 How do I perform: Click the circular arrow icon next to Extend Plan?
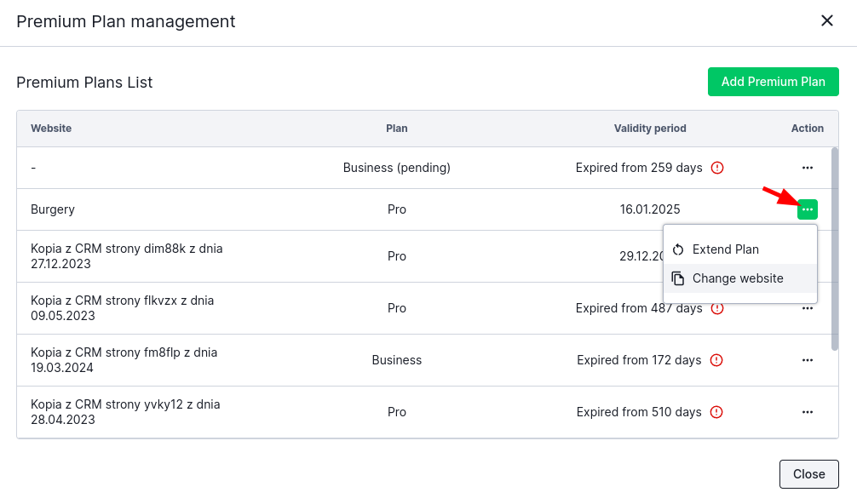[x=678, y=249]
